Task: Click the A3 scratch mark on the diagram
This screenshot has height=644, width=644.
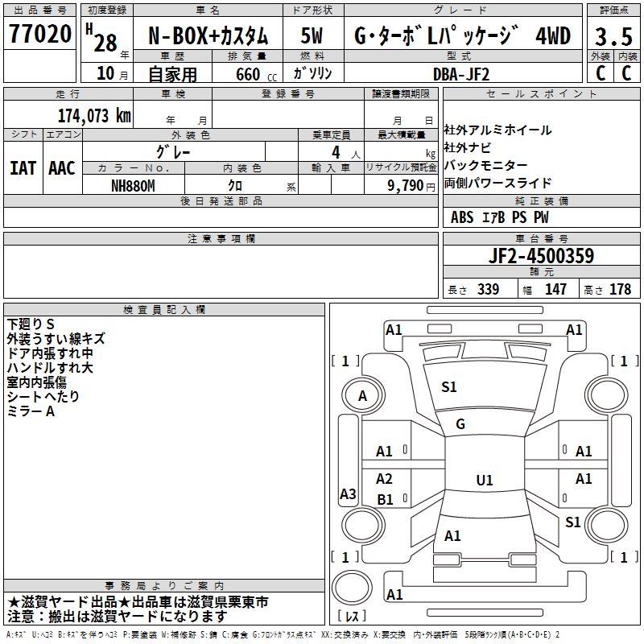Action: [348, 494]
